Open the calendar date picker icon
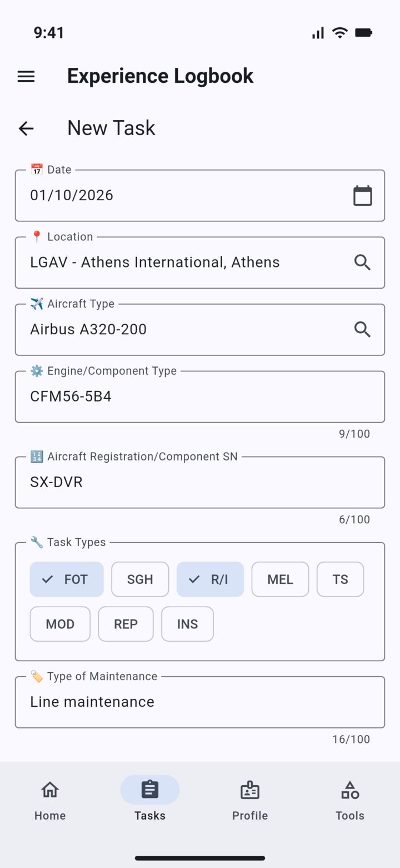 point(363,196)
